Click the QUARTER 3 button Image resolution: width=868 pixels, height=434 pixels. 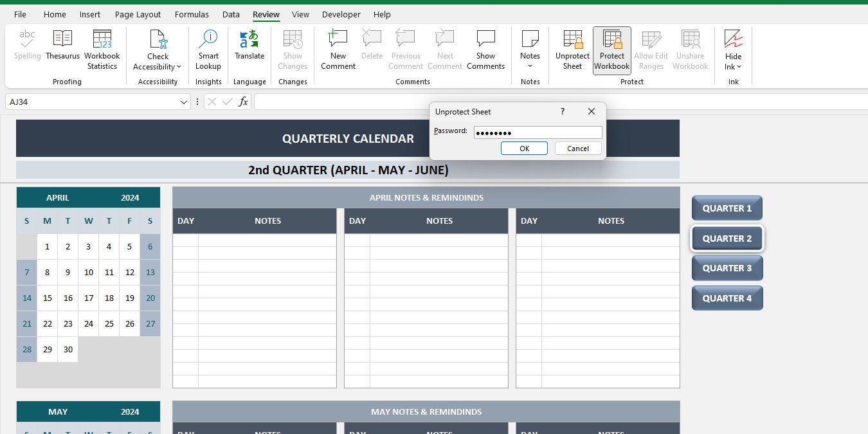point(727,268)
